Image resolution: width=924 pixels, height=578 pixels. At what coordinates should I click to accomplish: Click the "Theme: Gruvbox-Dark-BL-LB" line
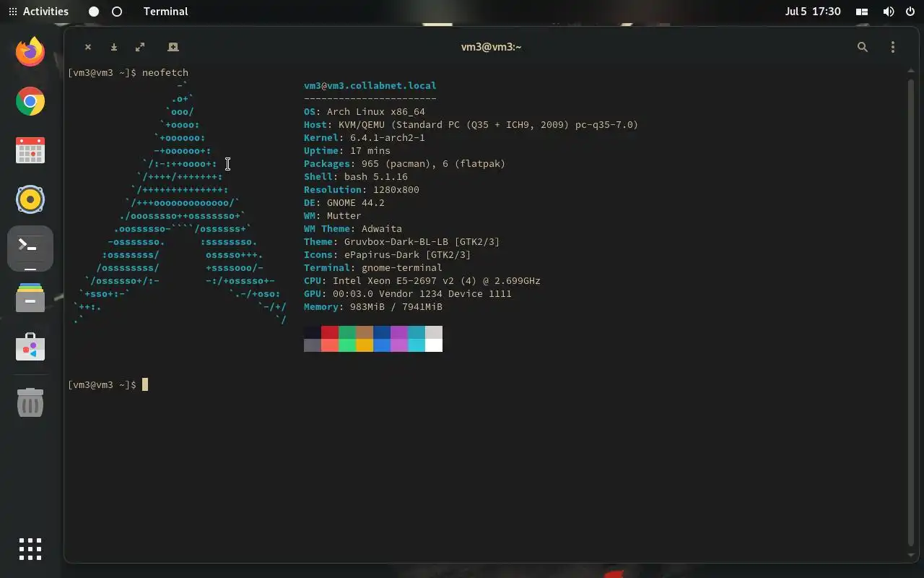[402, 242]
